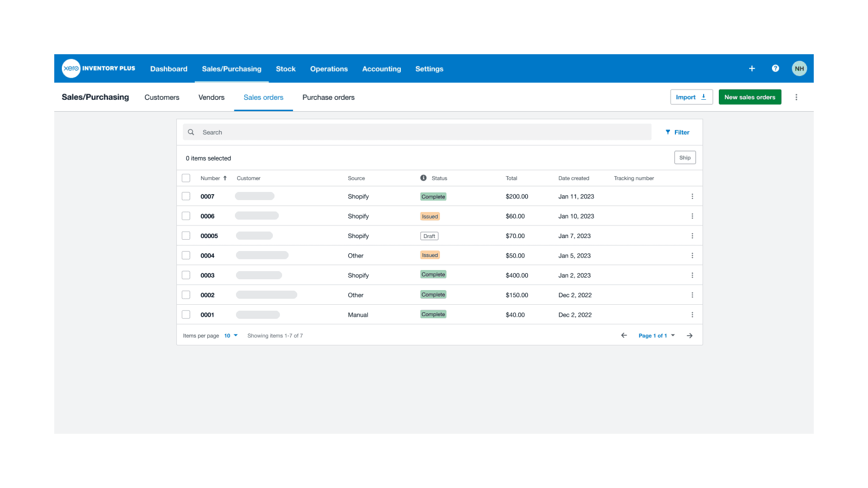
Task: Open the row actions menu for order 0007
Action: point(692,196)
